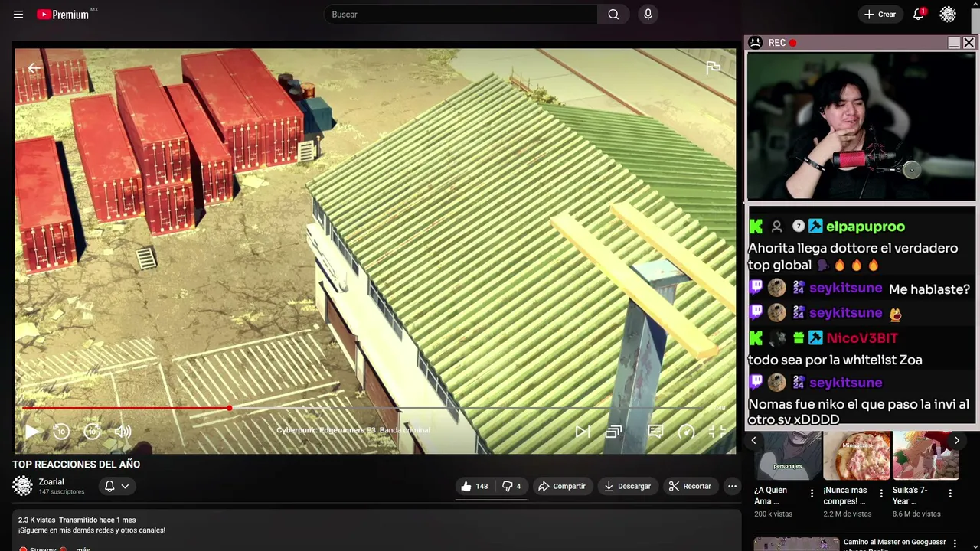Open the Zoarial channel avatar
Viewport: 980px width, 551px height.
[x=23, y=486]
